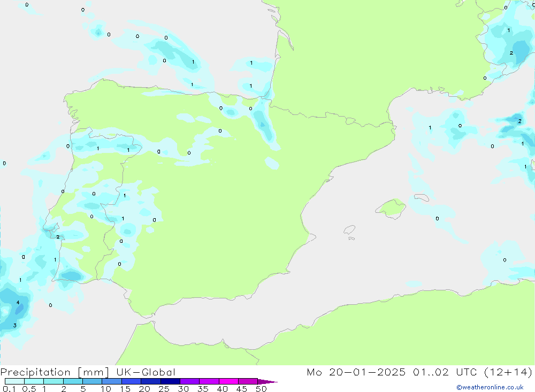The image size is (535, 392).
Task: Click the over-50 arrow tip of legend
Action: (267, 382)
